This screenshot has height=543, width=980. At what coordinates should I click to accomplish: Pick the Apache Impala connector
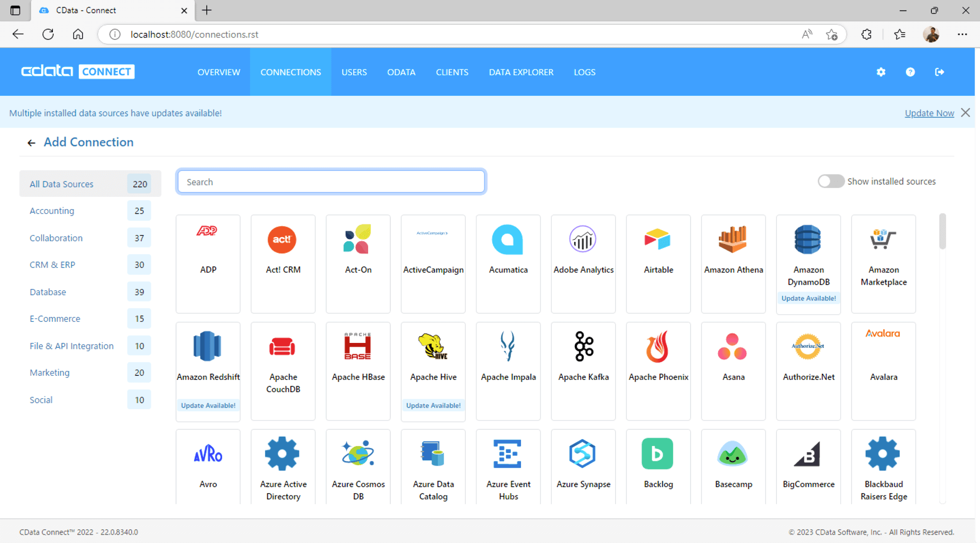pos(508,371)
